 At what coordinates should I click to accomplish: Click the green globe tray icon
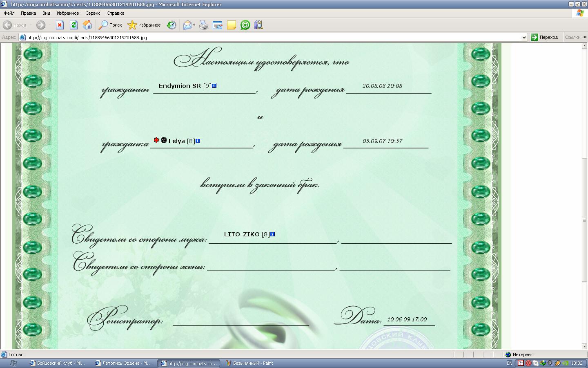coord(543,363)
